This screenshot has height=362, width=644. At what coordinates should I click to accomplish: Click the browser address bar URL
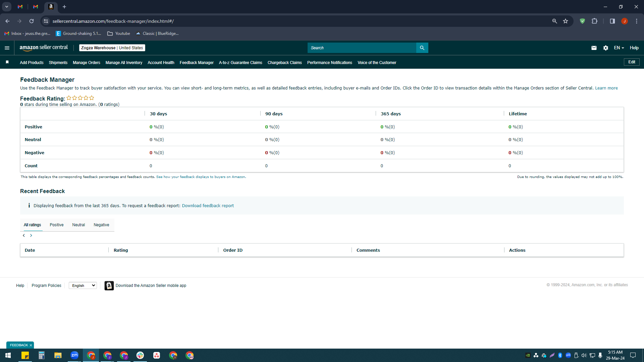click(x=113, y=21)
